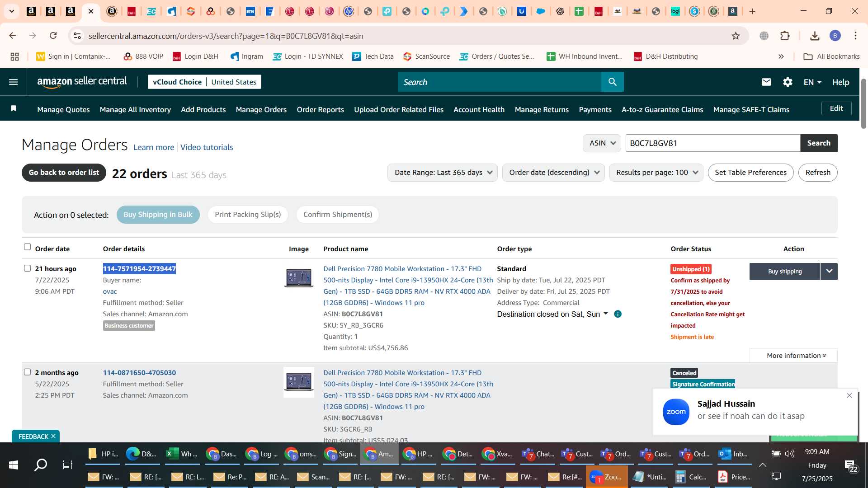Open the Outlook Inbox taskbar item
The height and width of the screenshot is (488, 868).
[x=733, y=454]
